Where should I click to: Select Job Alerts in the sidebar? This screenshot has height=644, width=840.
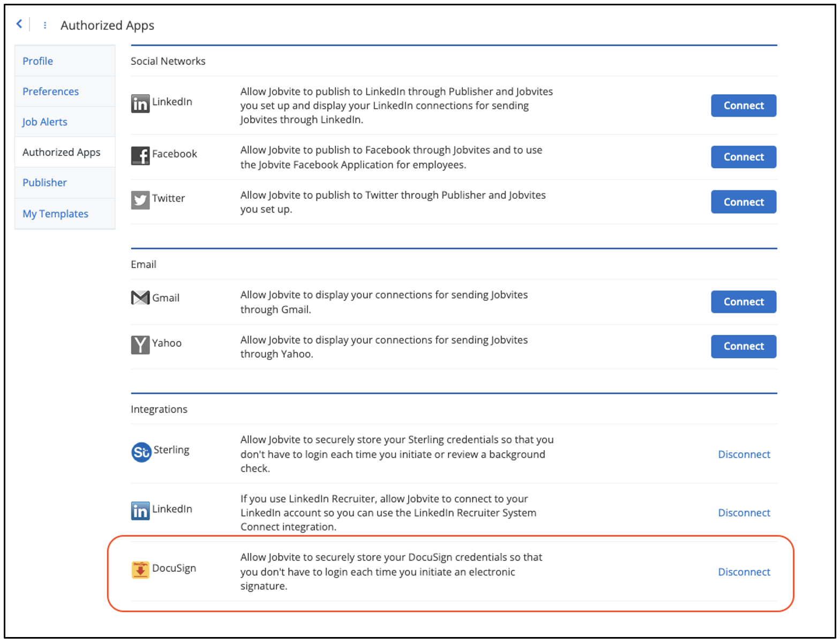coord(44,122)
